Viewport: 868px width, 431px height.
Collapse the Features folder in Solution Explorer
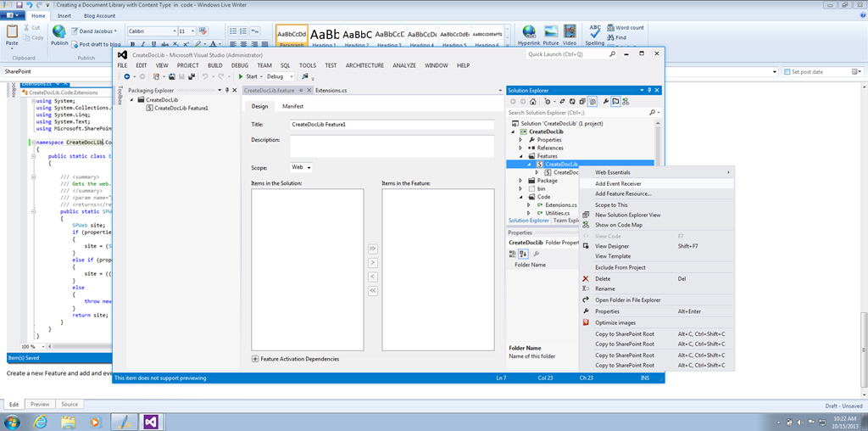click(520, 156)
